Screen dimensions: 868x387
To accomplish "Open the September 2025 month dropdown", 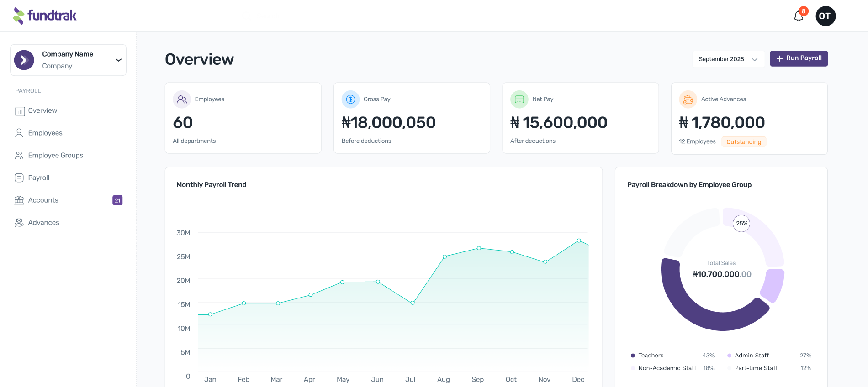I will point(728,59).
